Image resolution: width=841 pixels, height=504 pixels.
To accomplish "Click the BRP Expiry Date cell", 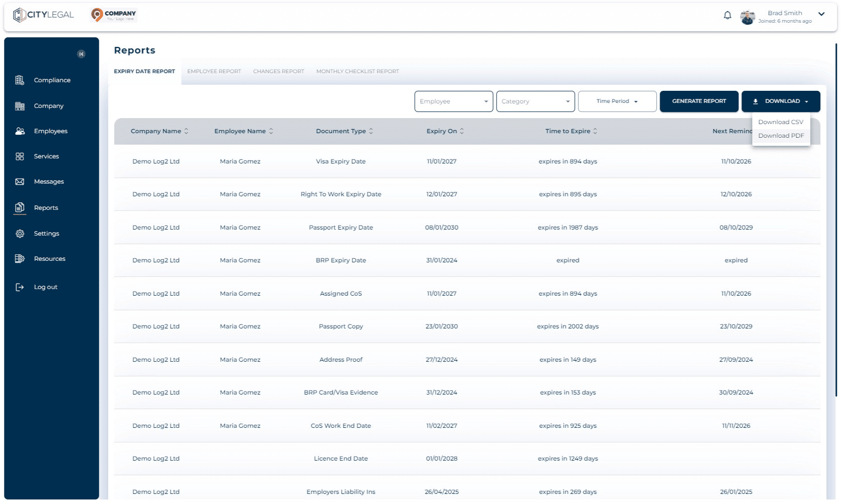I will pos(341,260).
